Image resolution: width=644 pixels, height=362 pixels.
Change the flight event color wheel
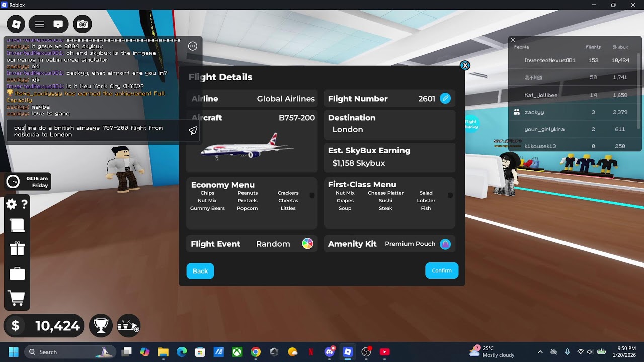point(307,244)
